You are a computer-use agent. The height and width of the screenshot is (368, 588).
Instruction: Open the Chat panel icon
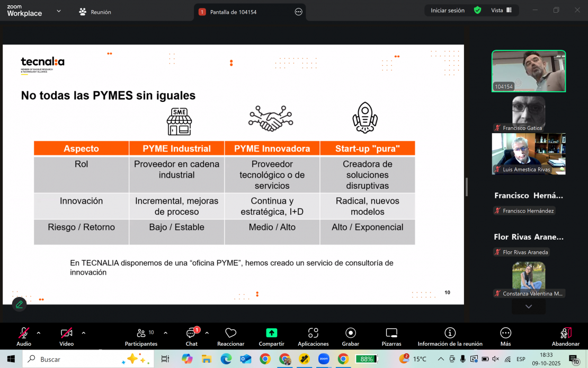(191, 333)
